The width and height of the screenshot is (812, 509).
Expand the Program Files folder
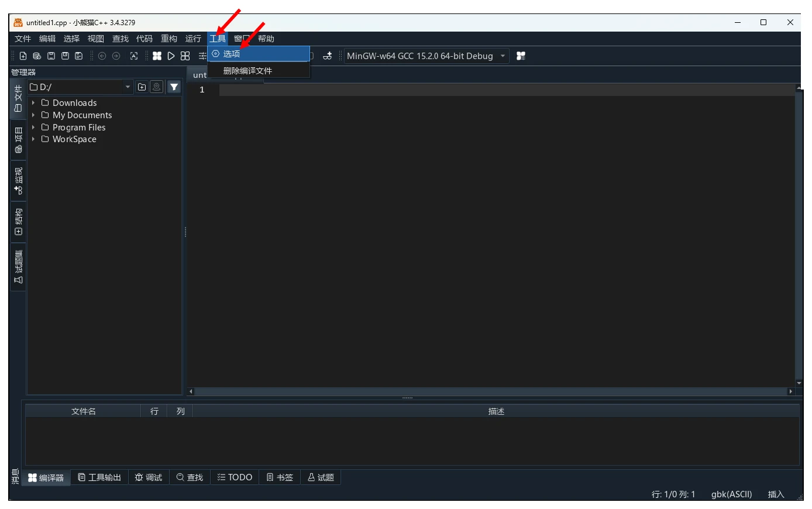point(33,128)
